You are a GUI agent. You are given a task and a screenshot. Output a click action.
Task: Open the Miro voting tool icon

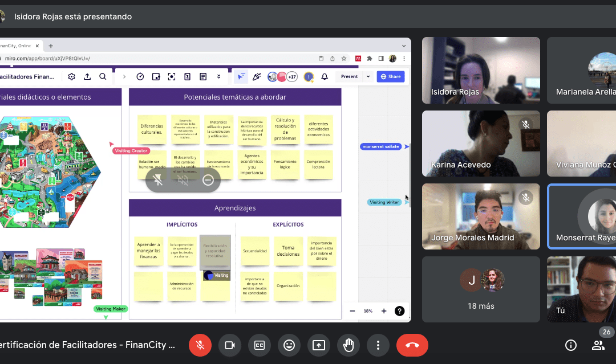click(x=156, y=77)
